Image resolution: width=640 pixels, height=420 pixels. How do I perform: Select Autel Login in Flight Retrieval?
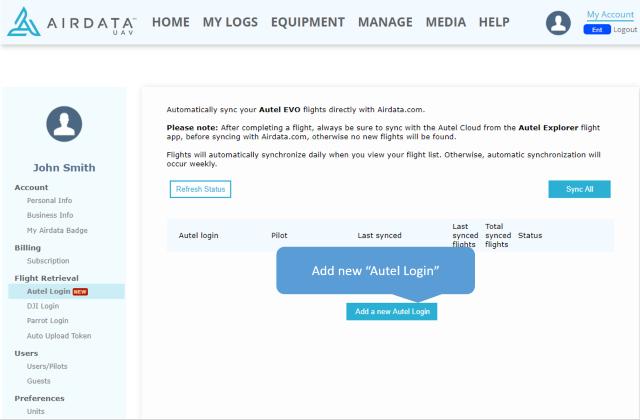click(x=66, y=291)
